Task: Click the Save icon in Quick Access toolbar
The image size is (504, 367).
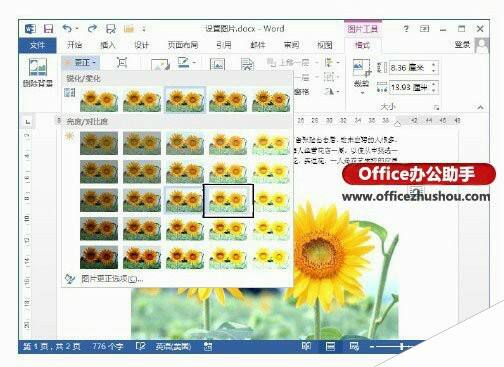Action: pyautogui.click(x=49, y=29)
